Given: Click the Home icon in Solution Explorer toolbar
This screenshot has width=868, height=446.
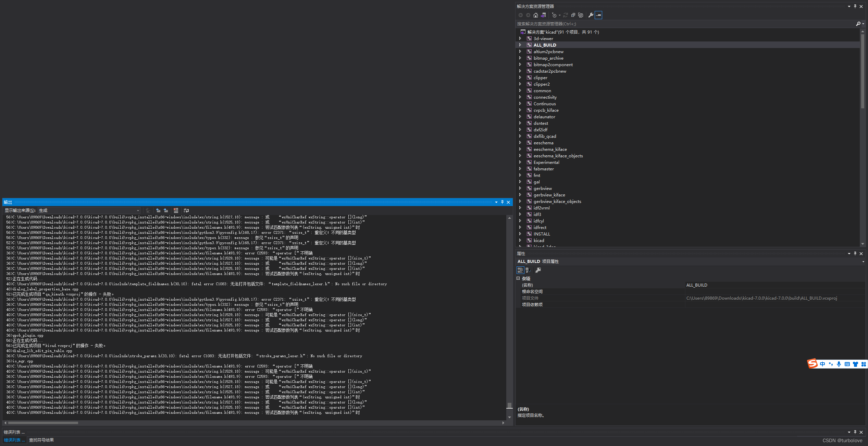Looking at the screenshot, I should 536,15.
